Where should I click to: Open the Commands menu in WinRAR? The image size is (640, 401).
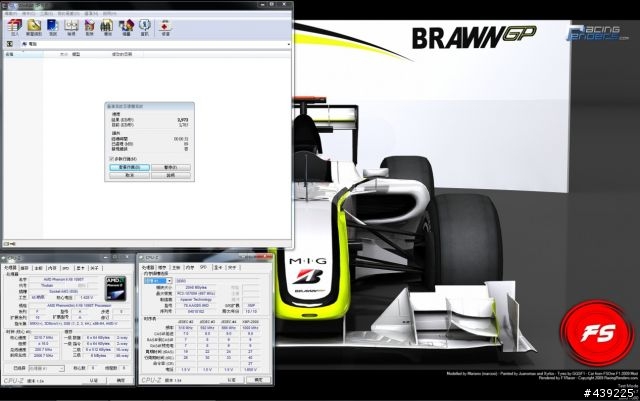click(x=28, y=13)
